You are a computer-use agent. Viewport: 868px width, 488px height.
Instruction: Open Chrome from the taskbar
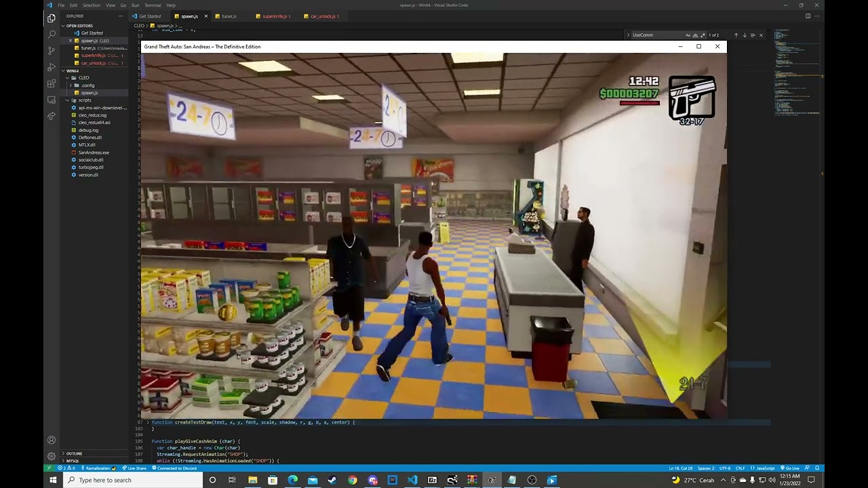click(x=353, y=480)
